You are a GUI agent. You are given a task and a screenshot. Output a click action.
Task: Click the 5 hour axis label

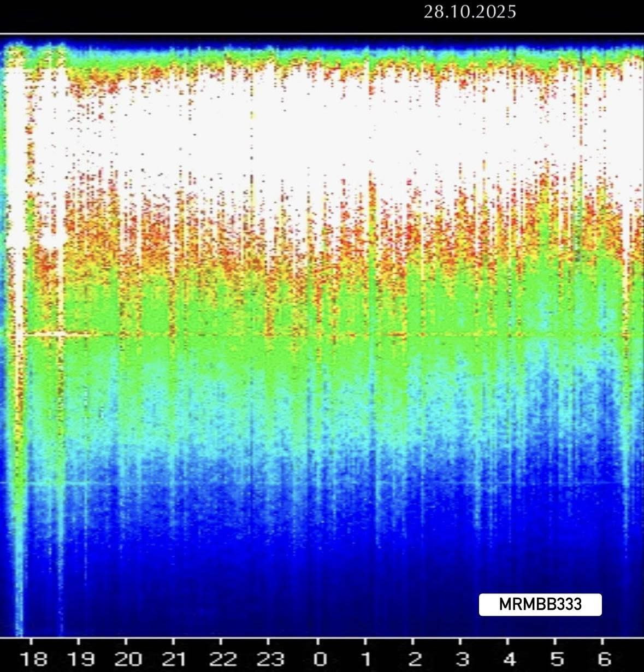point(556,658)
